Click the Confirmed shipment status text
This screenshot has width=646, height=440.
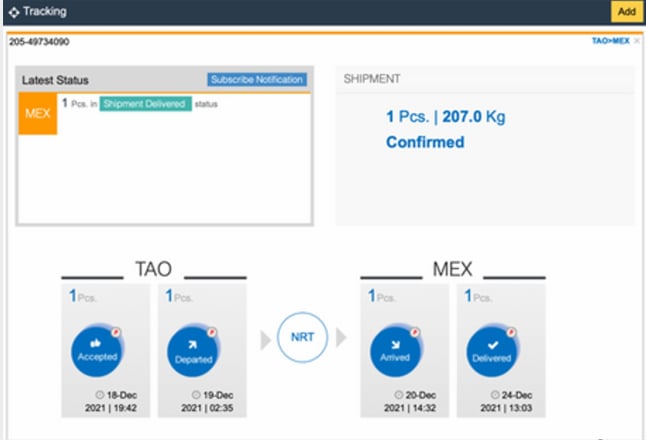point(425,142)
